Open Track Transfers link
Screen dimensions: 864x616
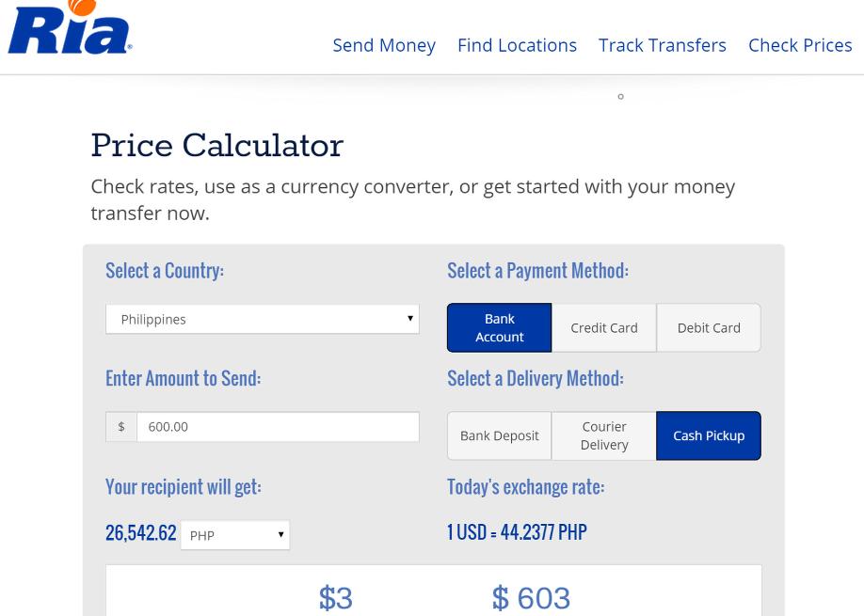663,45
